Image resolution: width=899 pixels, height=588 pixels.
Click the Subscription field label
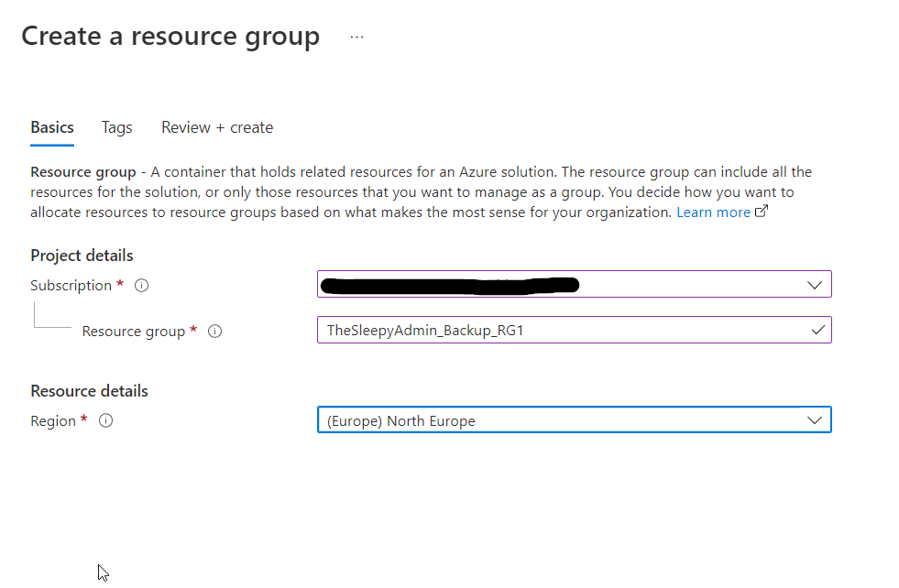click(x=71, y=286)
